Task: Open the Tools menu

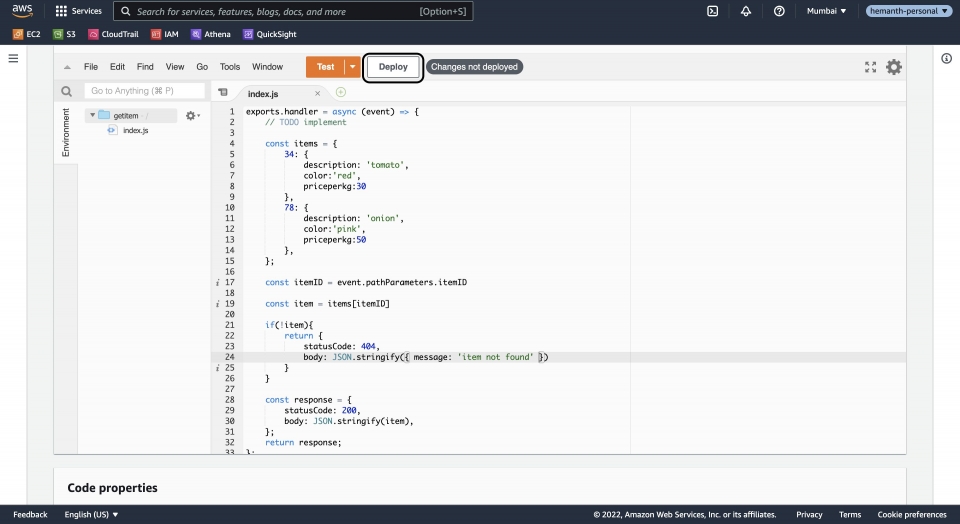Action: click(x=230, y=67)
